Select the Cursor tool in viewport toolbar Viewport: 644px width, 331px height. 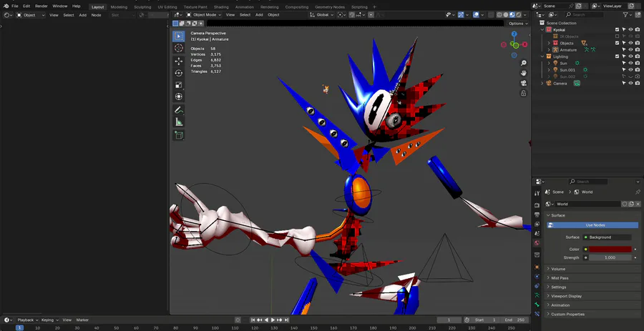pyautogui.click(x=179, y=48)
